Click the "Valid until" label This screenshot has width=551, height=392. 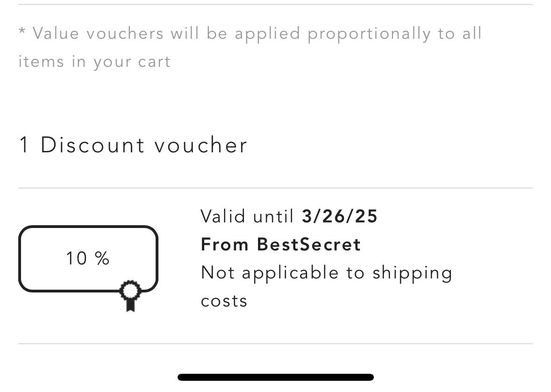(x=246, y=216)
